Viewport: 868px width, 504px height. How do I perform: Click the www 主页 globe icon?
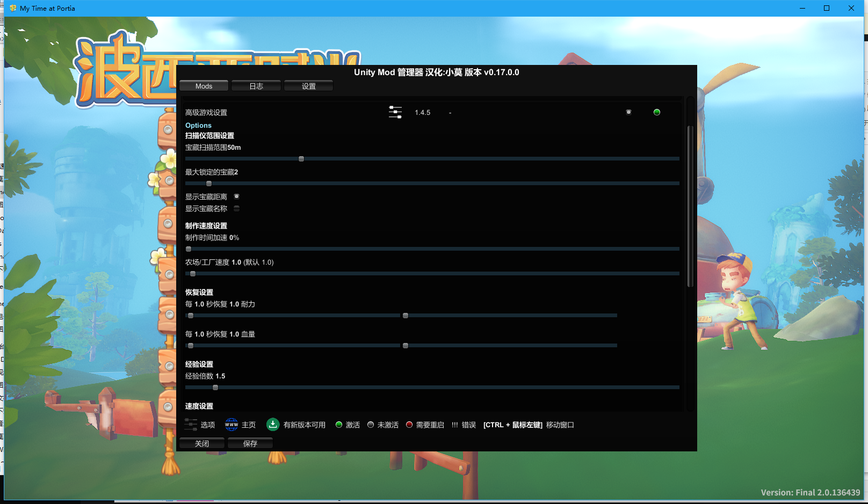[232, 425]
